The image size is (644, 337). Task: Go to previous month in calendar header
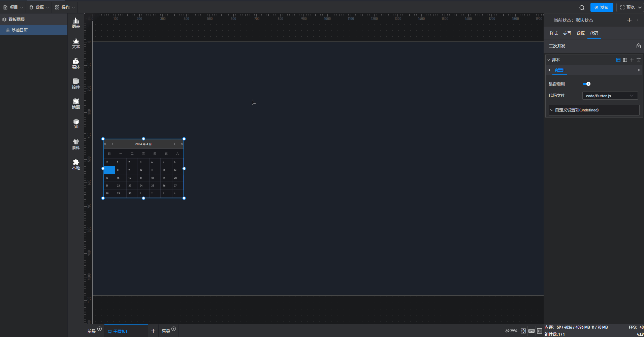[x=112, y=144]
